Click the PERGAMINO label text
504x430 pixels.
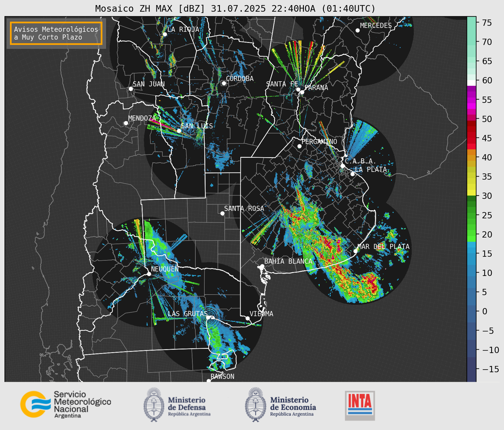pyautogui.click(x=319, y=141)
